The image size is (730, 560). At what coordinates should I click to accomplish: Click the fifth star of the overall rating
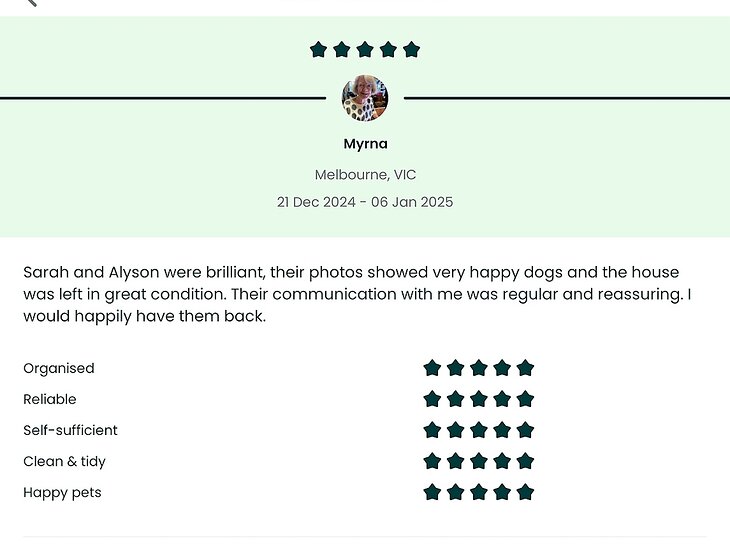411,49
